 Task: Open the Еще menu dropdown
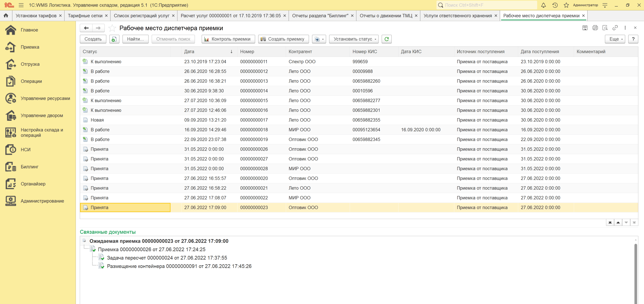pyautogui.click(x=615, y=39)
